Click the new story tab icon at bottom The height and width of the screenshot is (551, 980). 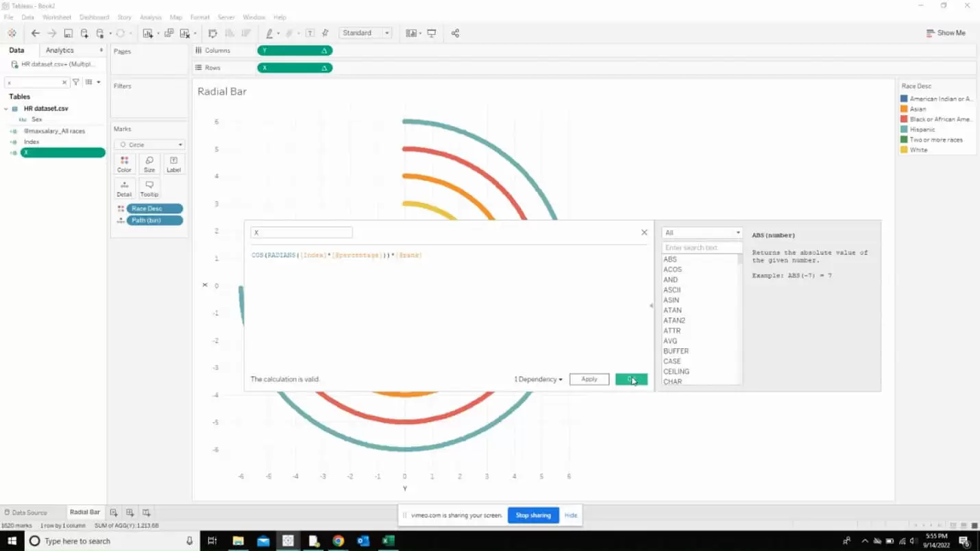pyautogui.click(x=146, y=512)
